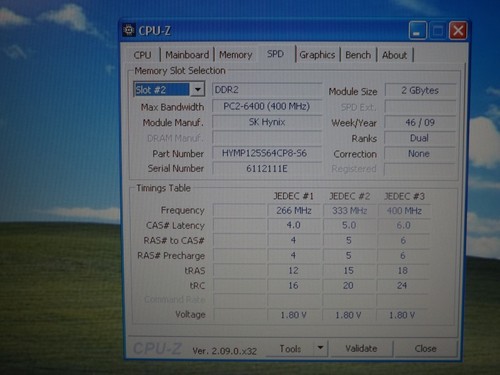Click the Max Bandwidth label
The height and width of the screenshot is (375, 500).
pyautogui.click(x=172, y=107)
